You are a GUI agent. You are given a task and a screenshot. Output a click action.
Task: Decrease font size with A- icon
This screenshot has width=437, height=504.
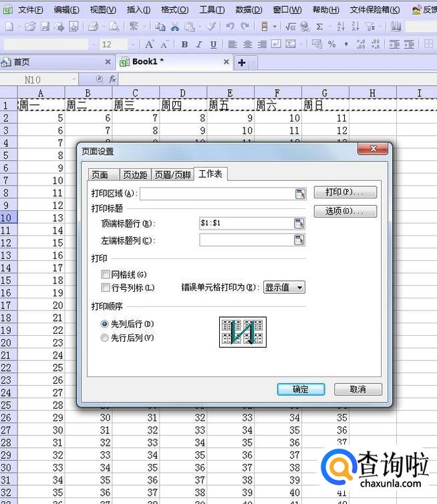click(x=164, y=44)
